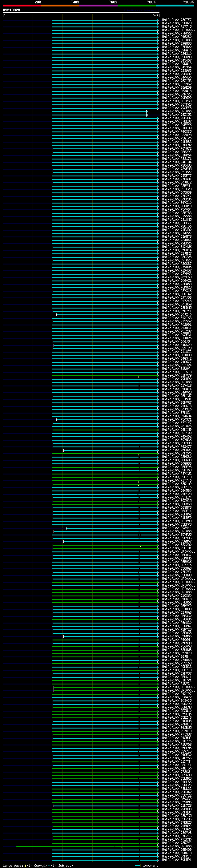Select the UniRef100_Q6ZI52 label

click(x=177, y=115)
